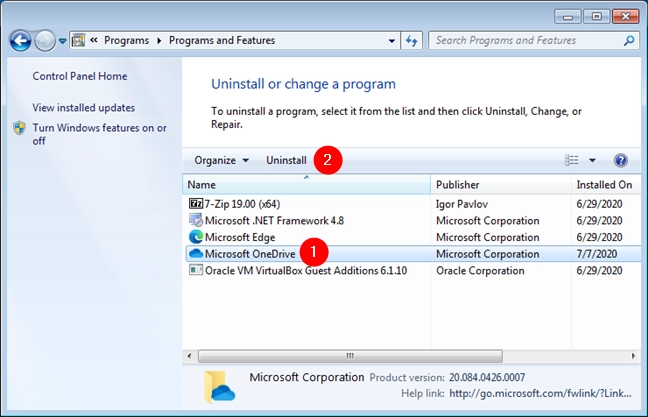This screenshot has width=648, height=417.
Task: Click the OneDrive folder icon in details pane
Action: 219,387
